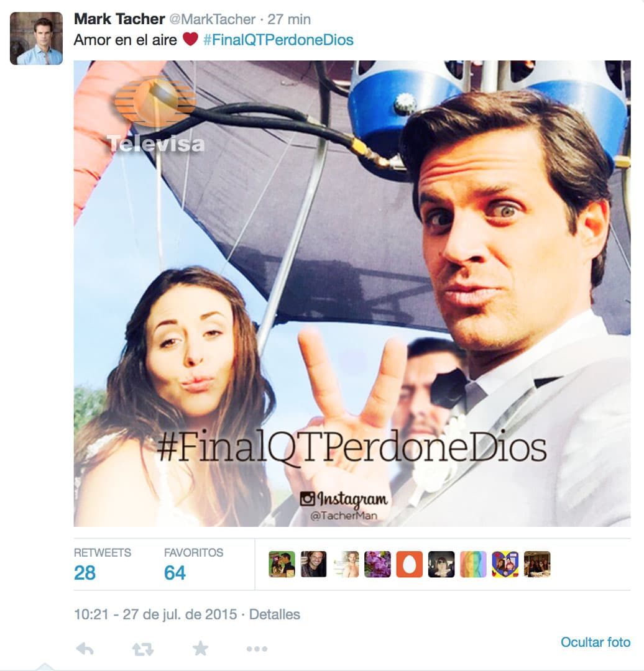This screenshot has height=671, width=644.
Task: Open the hot-air balloon selfie photo
Action: 352,293
